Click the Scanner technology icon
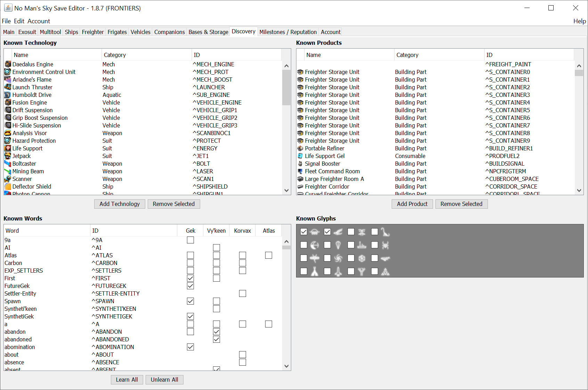 tap(8, 179)
